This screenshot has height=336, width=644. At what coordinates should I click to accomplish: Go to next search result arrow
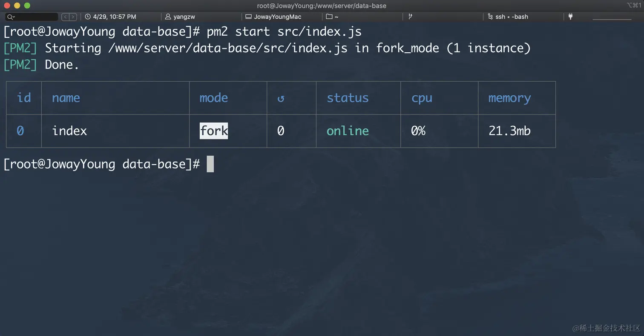coord(73,17)
